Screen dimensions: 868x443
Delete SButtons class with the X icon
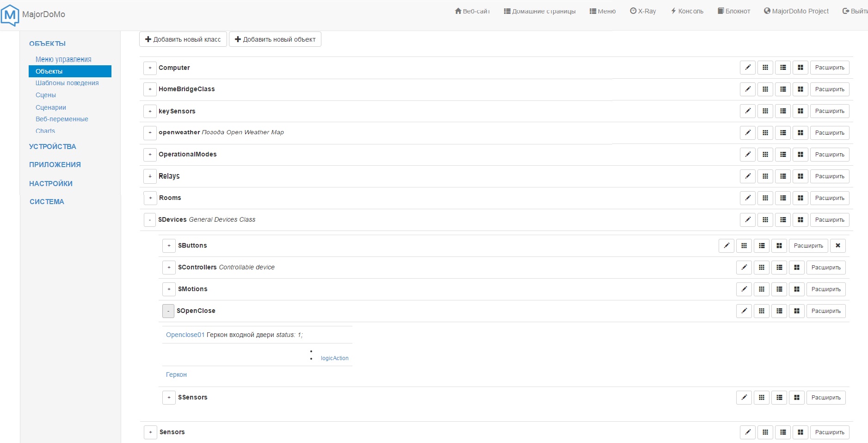pyautogui.click(x=838, y=246)
